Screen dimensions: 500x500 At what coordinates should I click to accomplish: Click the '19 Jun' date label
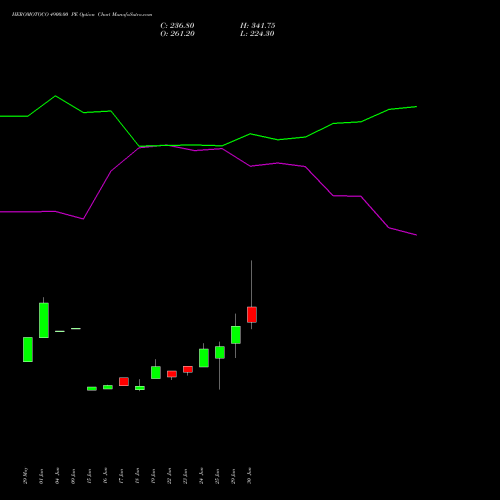pyautogui.click(x=154, y=476)
